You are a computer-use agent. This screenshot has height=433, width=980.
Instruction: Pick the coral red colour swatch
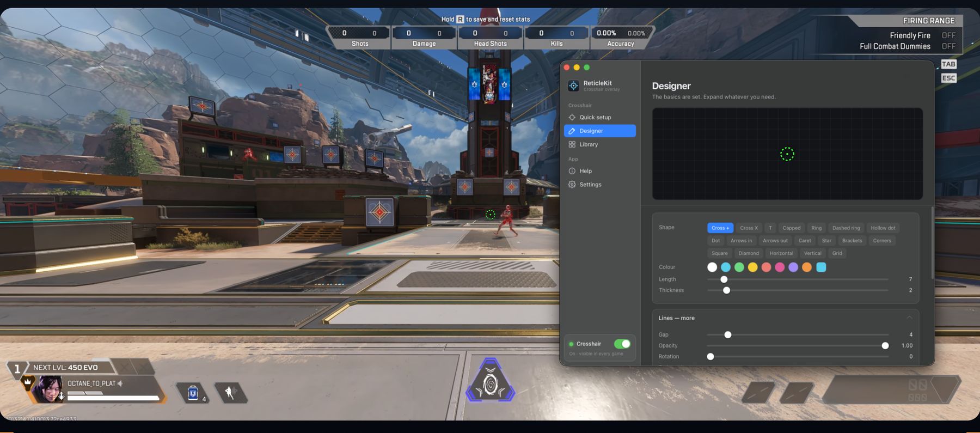pos(766,267)
